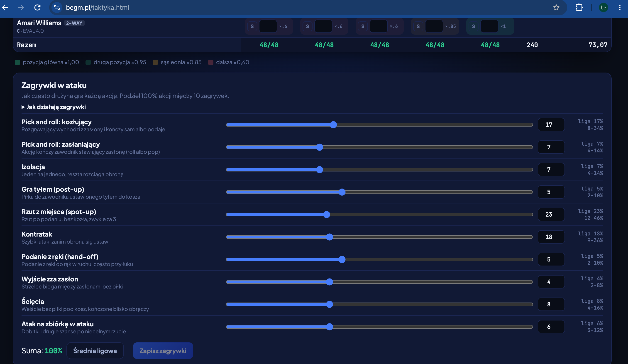Adjust the Ścięcia slider handle
The height and width of the screenshot is (364, 628).
click(x=330, y=304)
